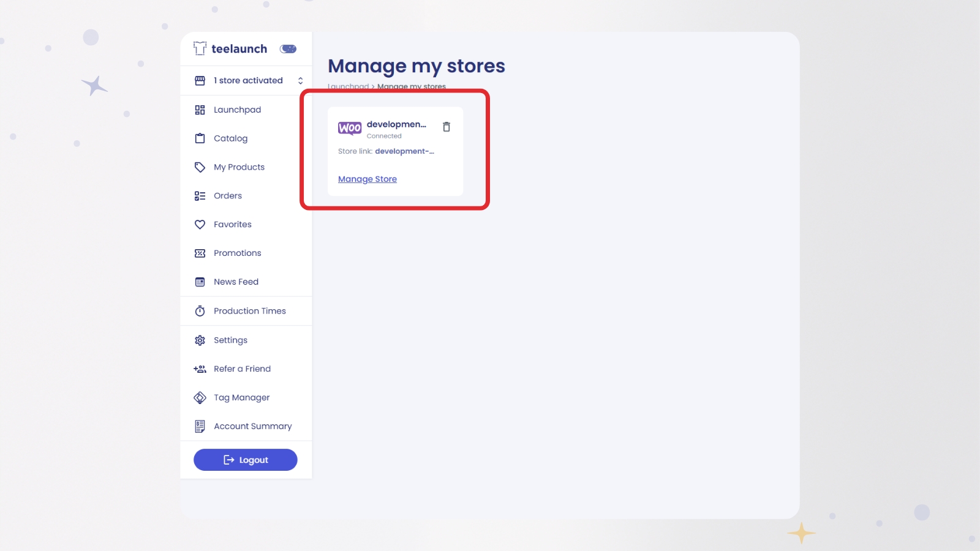Screen dimensions: 980x551
Task: Toggle the dark mode switch beside teelaunch
Action: 288,49
